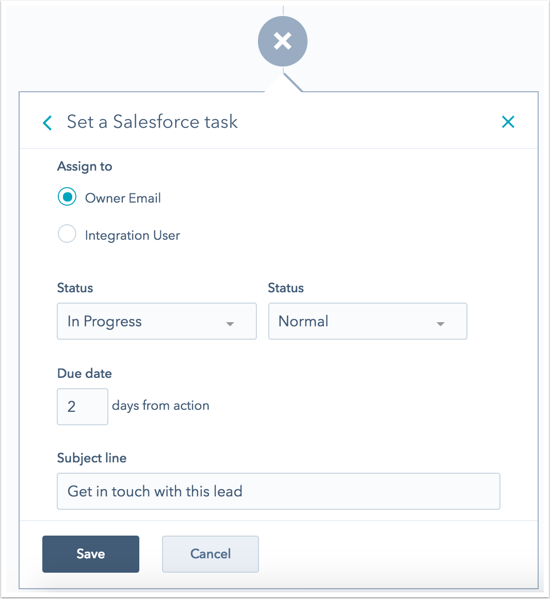Save the Salesforce task
This screenshot has width=550, height=599.
[x=91, y=554]
